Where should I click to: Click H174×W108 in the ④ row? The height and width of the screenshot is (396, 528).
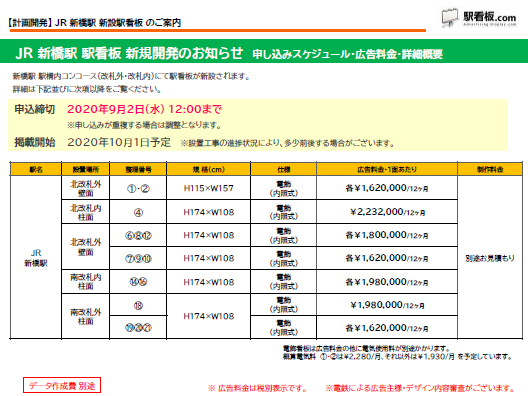click(208, 212)
